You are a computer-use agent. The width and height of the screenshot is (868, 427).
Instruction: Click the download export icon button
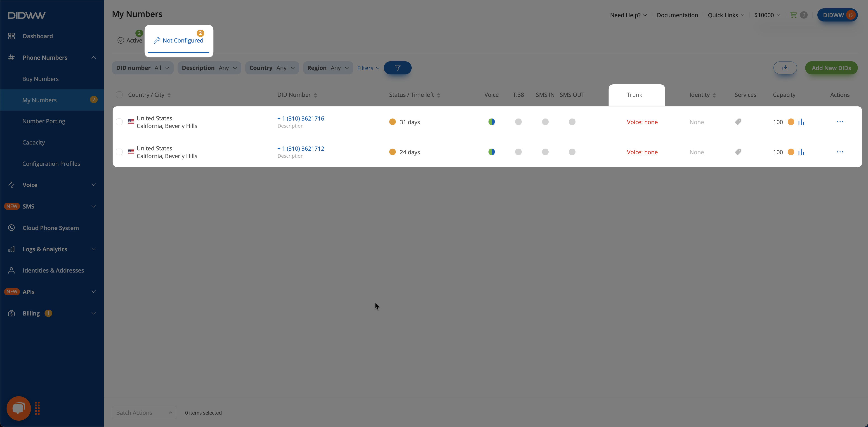point(785,68)
